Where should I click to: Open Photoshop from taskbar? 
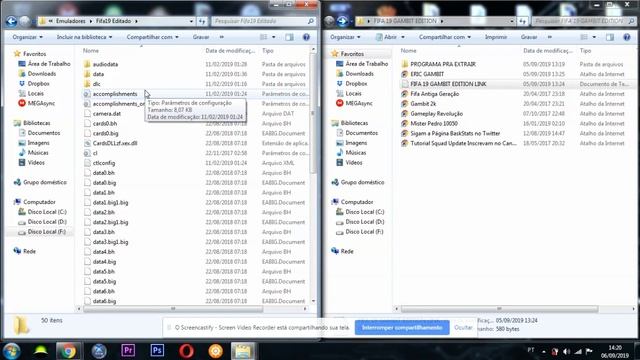point(157,351)
